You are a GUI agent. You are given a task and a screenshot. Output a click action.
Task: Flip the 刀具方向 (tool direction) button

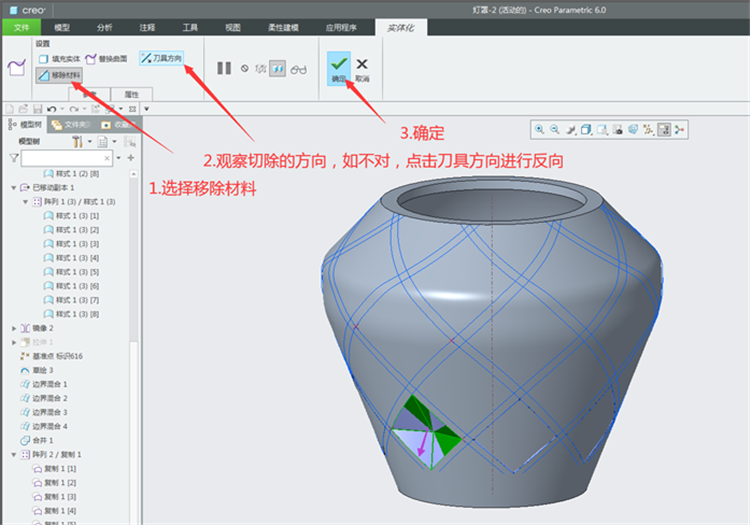coord(162,58)
